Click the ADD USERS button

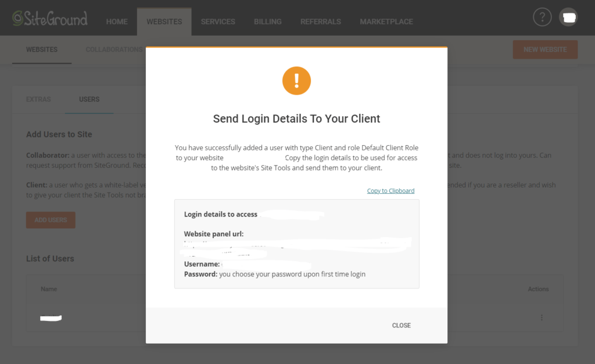[x=51, y=220]
